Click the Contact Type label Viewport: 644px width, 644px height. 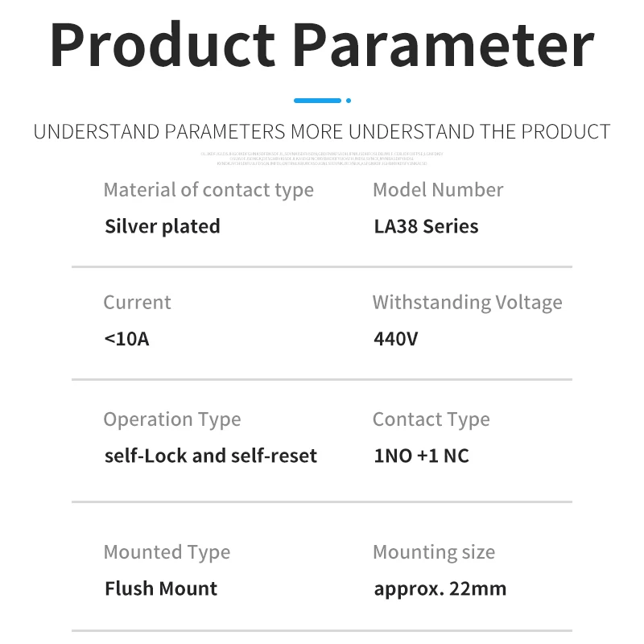point(431,419)
